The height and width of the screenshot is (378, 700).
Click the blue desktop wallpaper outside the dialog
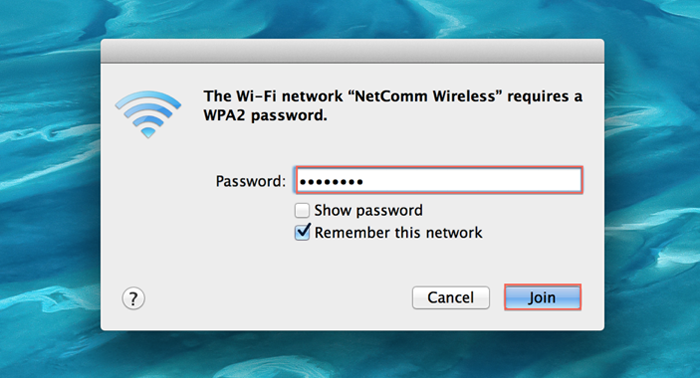click(49, 187)
